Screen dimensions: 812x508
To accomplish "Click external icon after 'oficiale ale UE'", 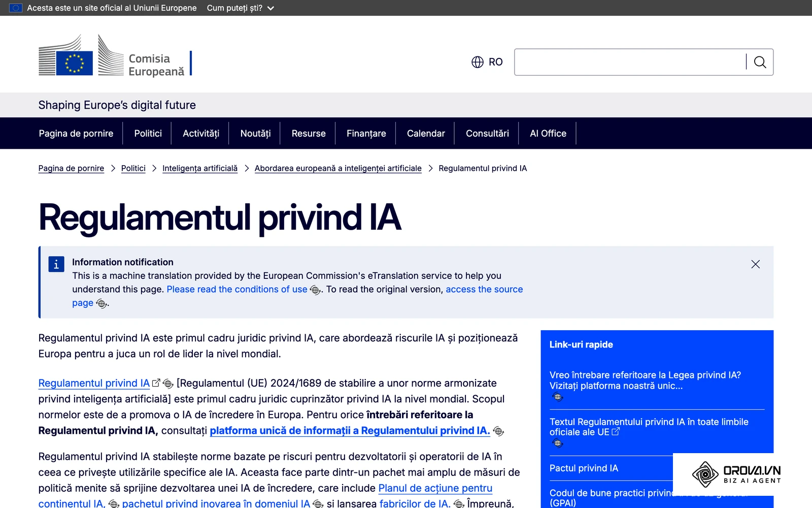I will tap(616, 432).
